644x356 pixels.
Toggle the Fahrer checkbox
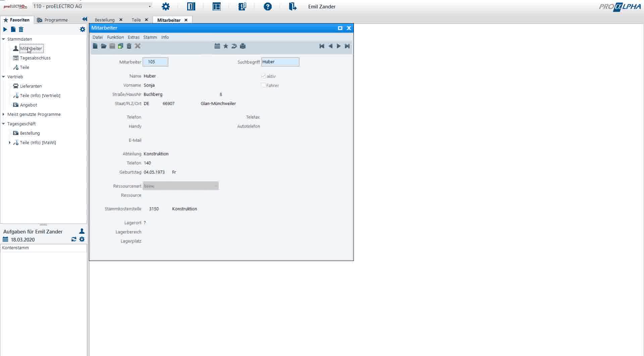tap(263, 85)
